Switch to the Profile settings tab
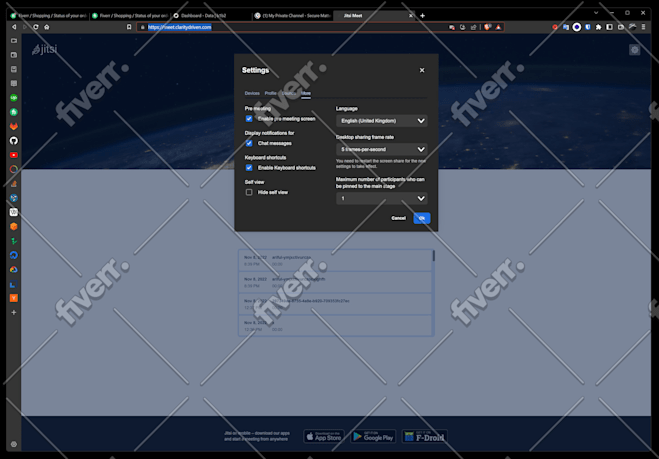659x459 pixels. [270, 93]
